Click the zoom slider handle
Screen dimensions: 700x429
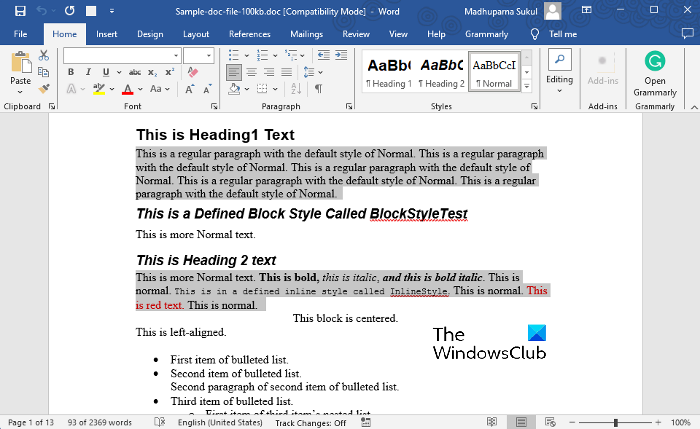[615, 422]
